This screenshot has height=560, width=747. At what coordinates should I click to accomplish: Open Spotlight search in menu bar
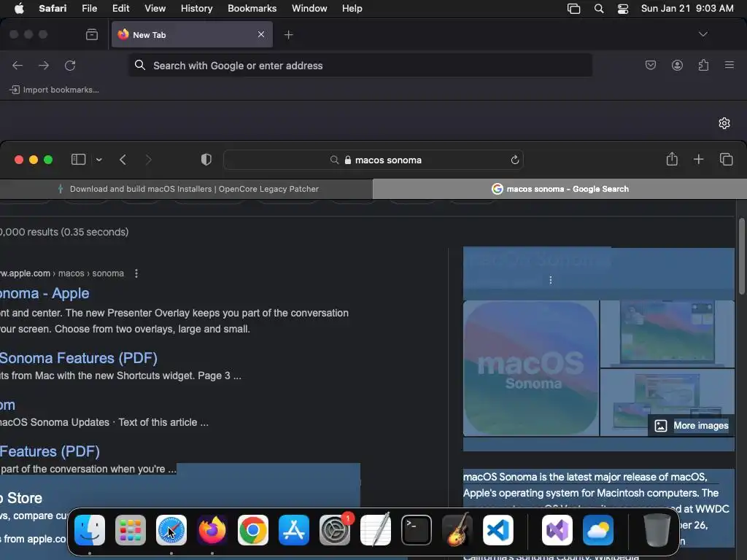tap(599, 9)
